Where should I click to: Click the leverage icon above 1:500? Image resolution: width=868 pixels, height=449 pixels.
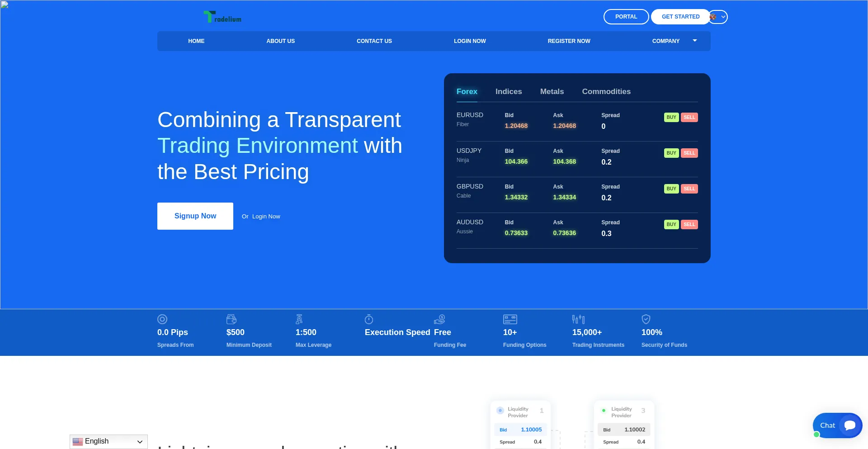(299, 319)
